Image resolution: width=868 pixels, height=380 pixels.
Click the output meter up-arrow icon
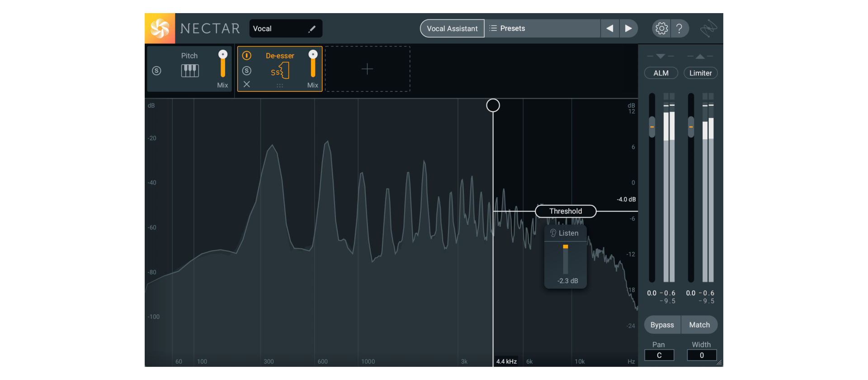pos(700,56)
